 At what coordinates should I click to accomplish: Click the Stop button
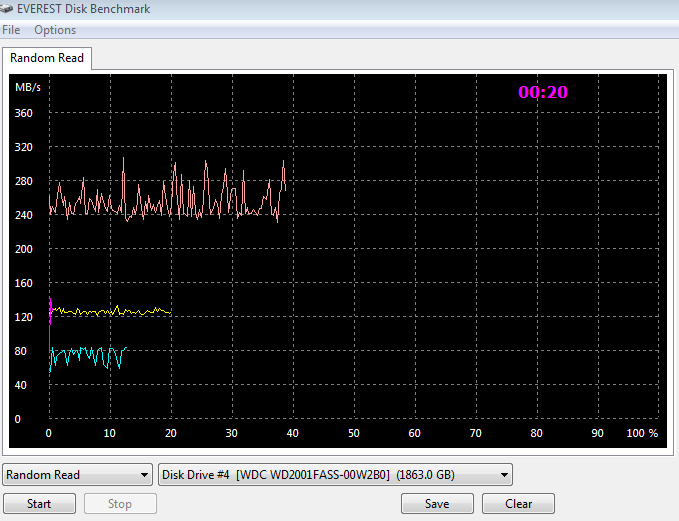tap(120, 504)
